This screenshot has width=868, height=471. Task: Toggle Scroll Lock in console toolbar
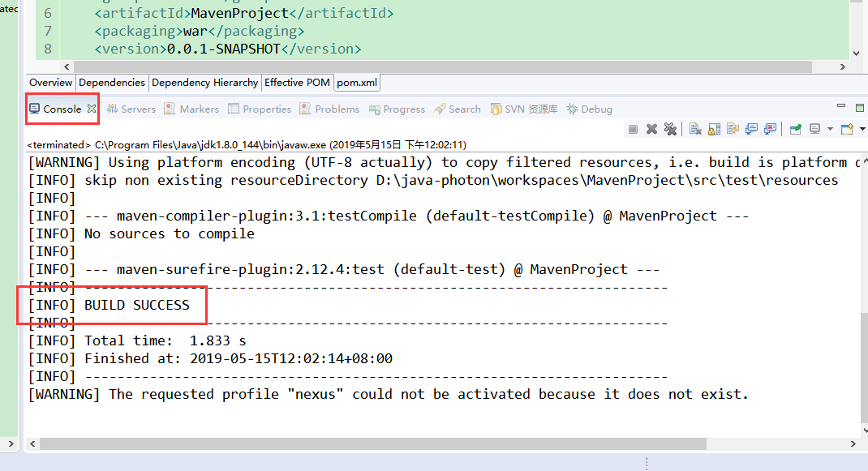pyautogui.click(x=715, y=129)
